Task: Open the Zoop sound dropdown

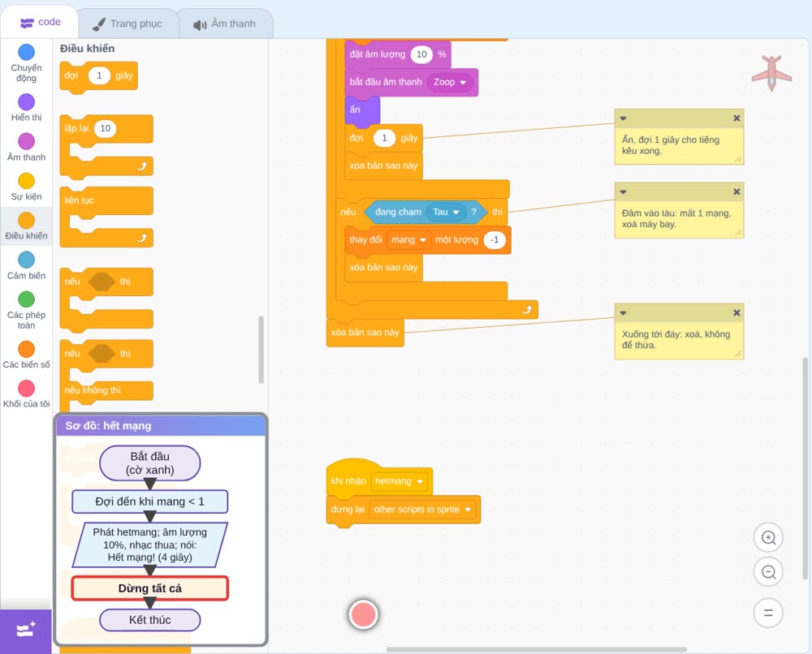Action: tap(450, 82)
